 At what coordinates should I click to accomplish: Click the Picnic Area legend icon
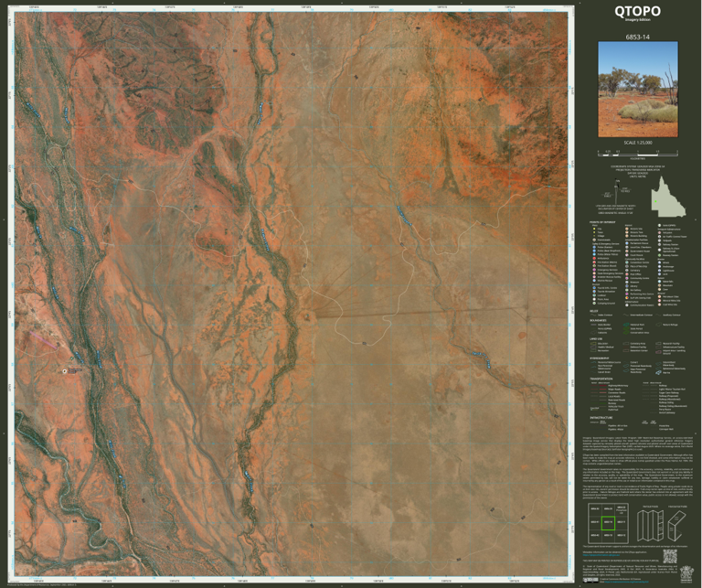click(594, 299)
